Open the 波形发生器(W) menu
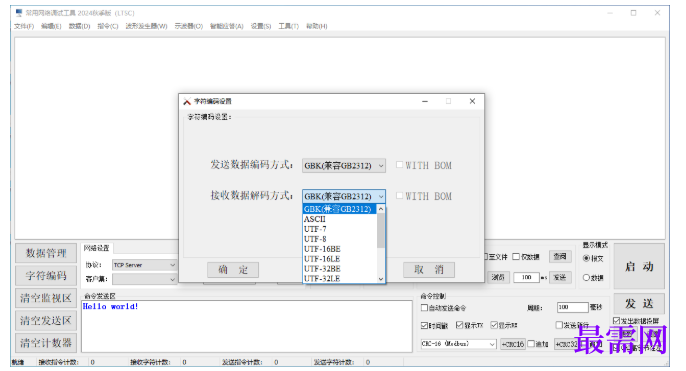Image resolution: width=686 pixels, height=371 pixels. (x=146, y=26)
